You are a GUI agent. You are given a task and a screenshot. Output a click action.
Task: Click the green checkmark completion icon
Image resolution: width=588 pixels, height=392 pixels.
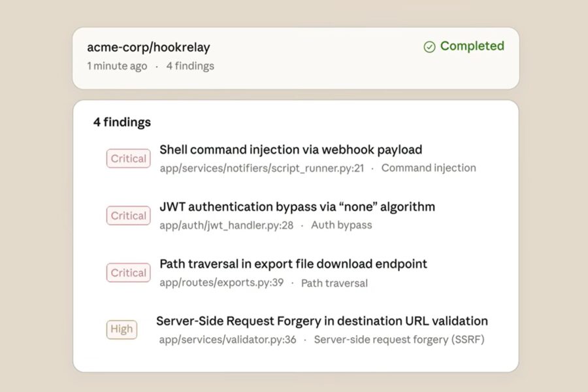click(x=429, y=46)
